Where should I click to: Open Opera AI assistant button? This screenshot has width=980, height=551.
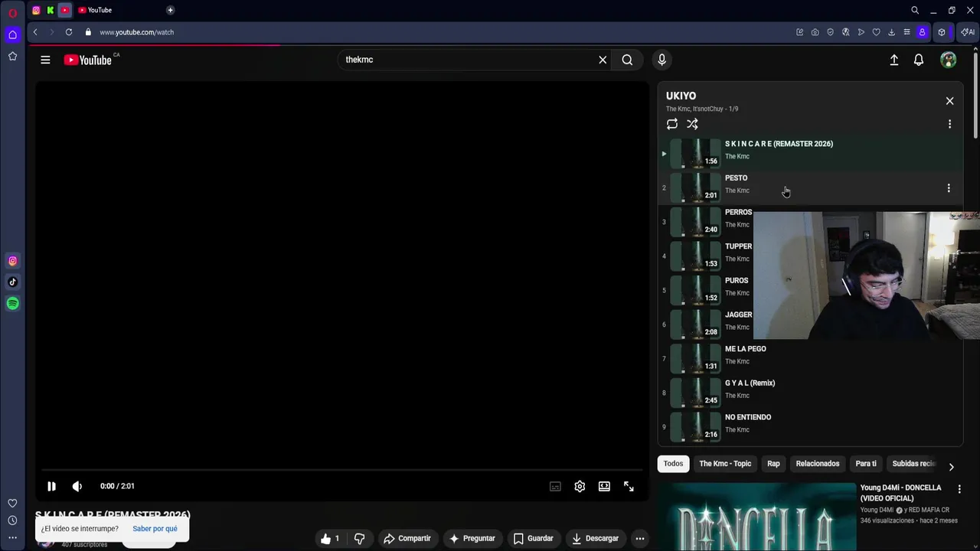point(968,32)
